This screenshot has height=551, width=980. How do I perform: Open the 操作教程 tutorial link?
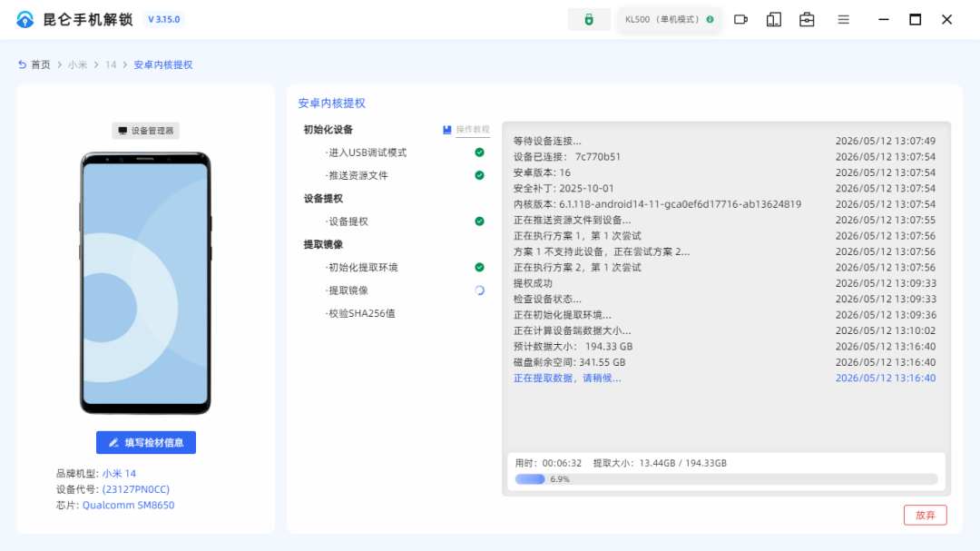pos(473,130)
